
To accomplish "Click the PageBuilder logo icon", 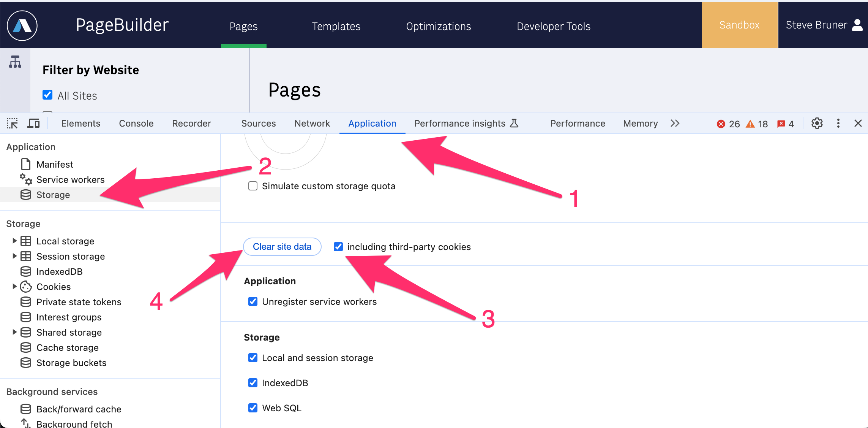I will point(22,25).
